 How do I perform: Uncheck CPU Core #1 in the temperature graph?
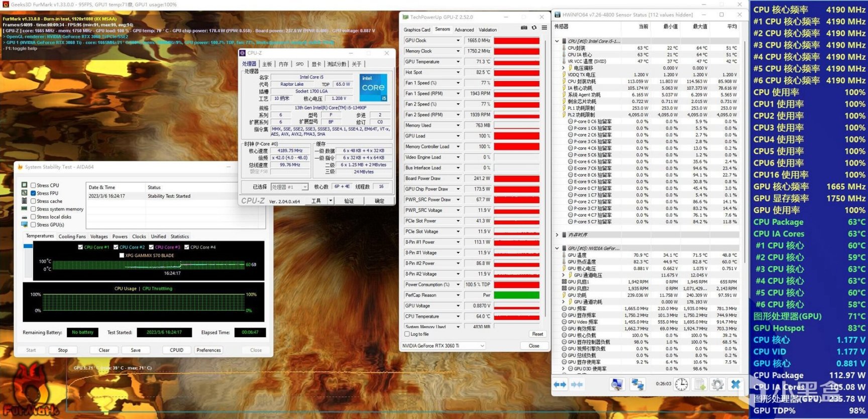(x=80, y=247)
